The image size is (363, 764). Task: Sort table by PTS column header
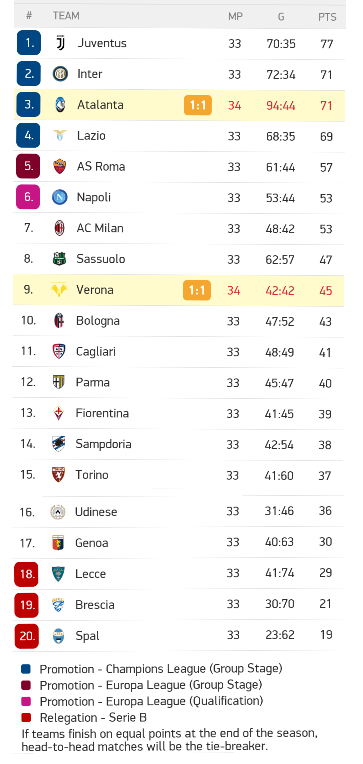(327, 17)
